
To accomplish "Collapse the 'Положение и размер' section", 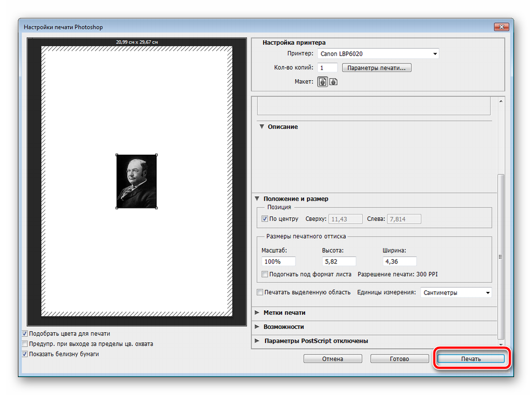I will [258, 199].
